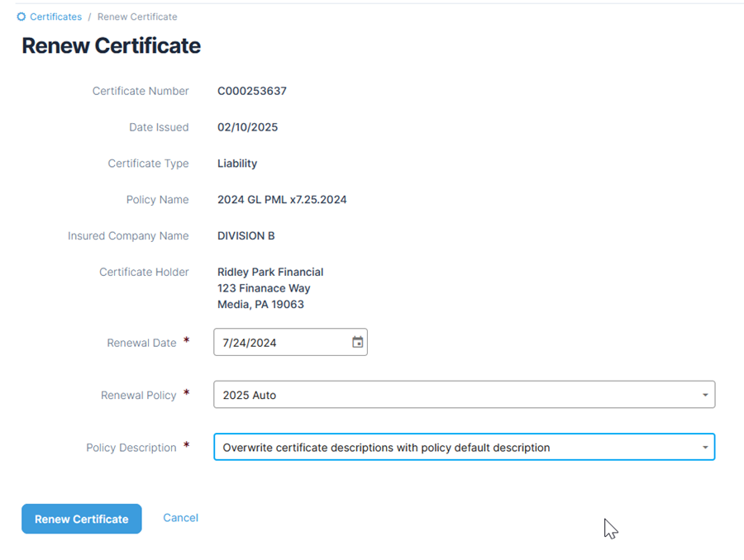This screenshot has height=560, width=744.
Task: Click the Renewal Policy field label
Action: click(138, 396)
